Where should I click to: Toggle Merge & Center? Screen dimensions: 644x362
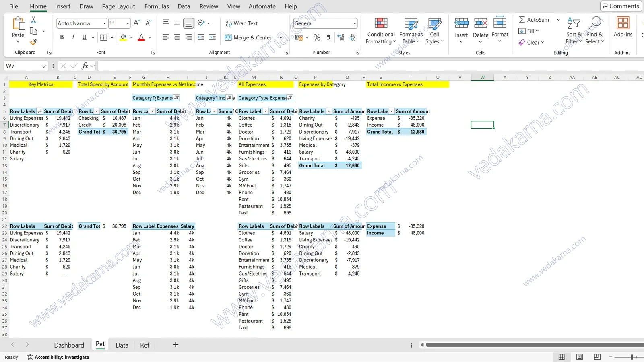248,37
